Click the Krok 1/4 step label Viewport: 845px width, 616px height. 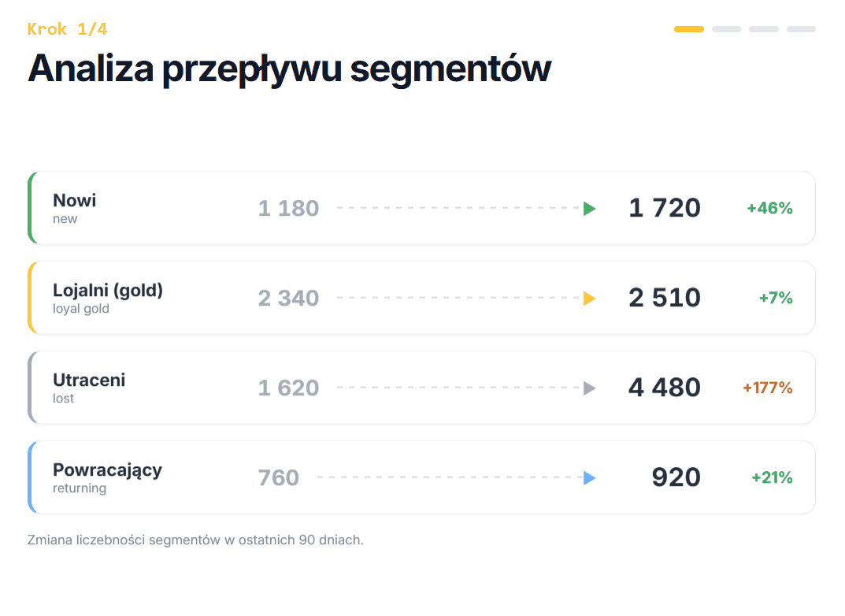68,29
